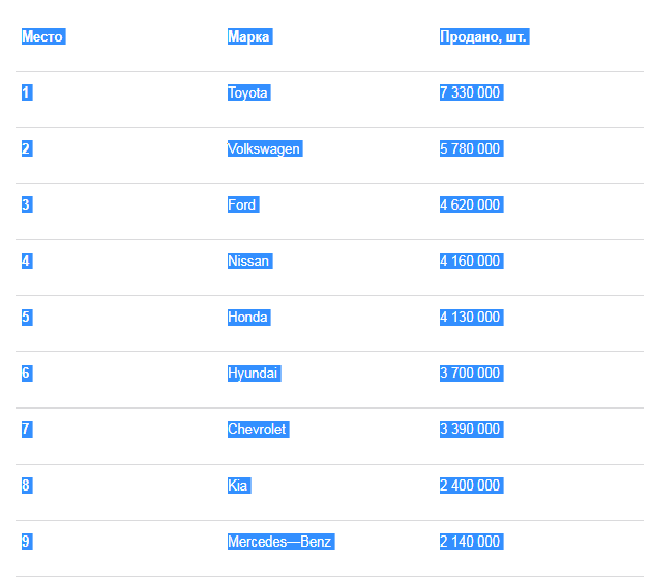Click the Продано, шт. column header

(483, 37)
